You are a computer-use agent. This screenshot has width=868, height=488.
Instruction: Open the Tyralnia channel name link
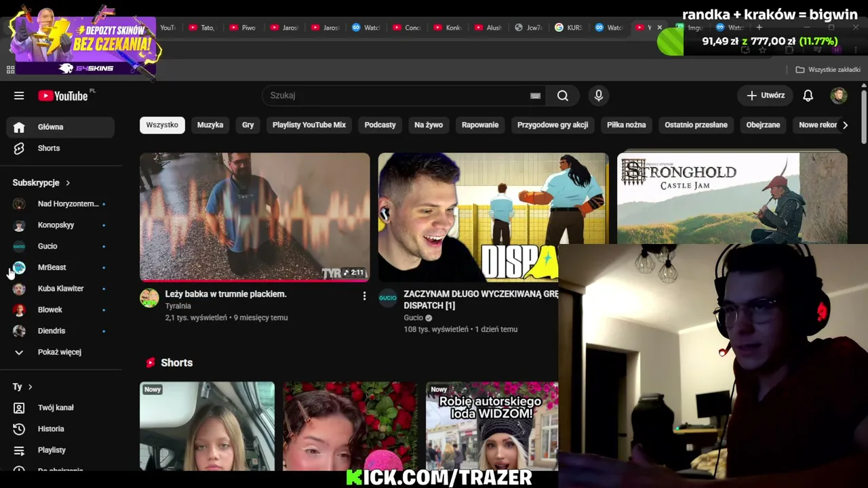pos(178,306)
